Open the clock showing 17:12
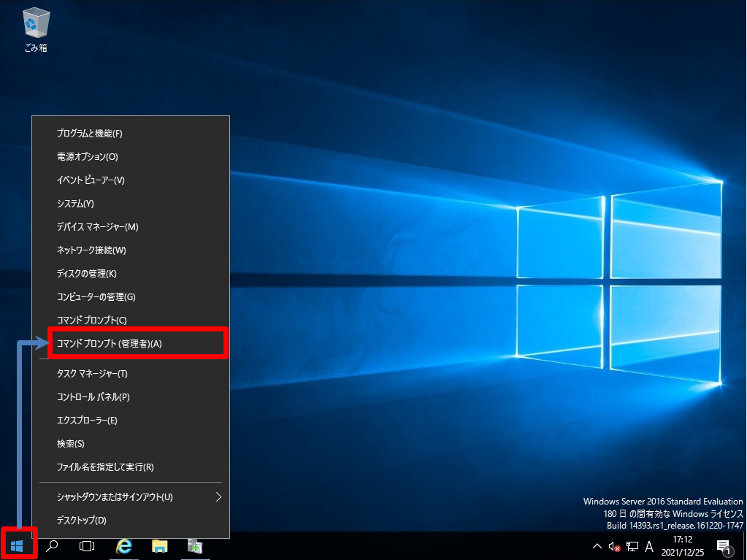The height and width of the screenshot is (560, 747). pos(683,545)
